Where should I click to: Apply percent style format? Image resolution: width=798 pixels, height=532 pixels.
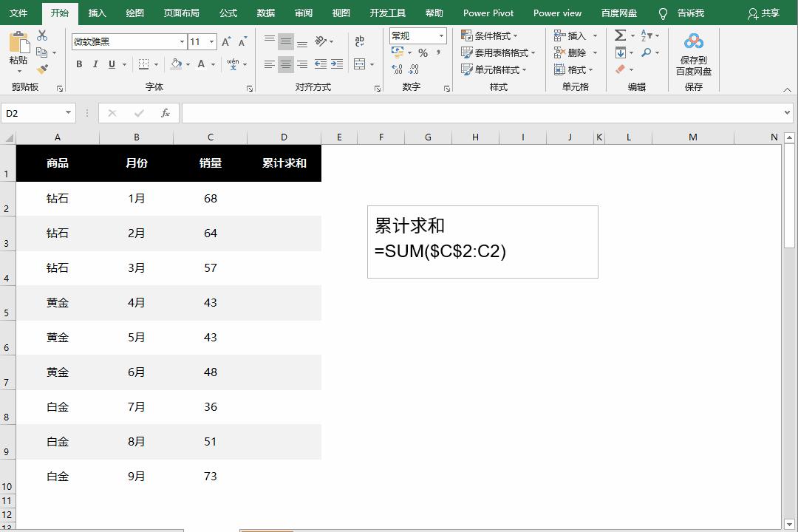[423, 52]
